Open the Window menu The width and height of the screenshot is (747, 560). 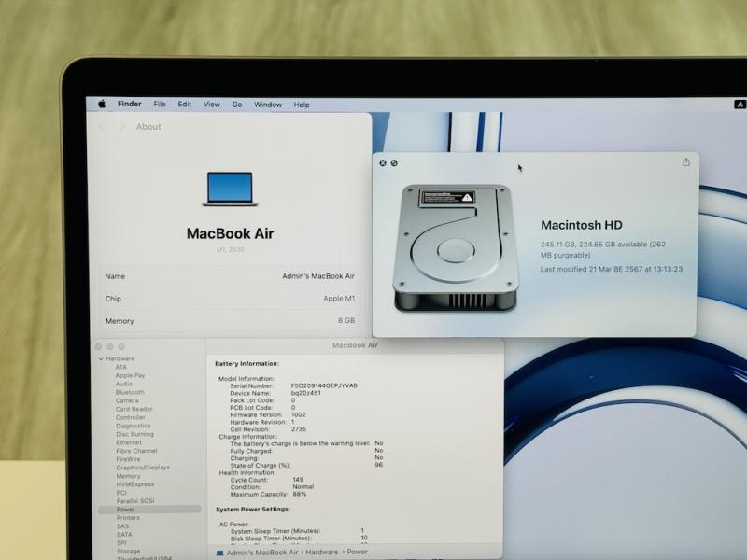268,105
